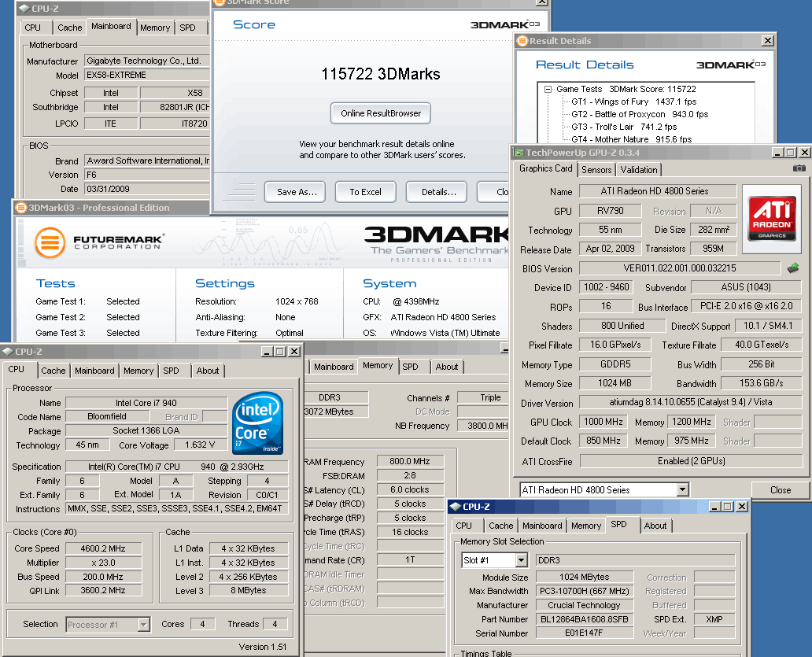Click 3DMark03 Professional Edition title bar icon

(20, 208)
